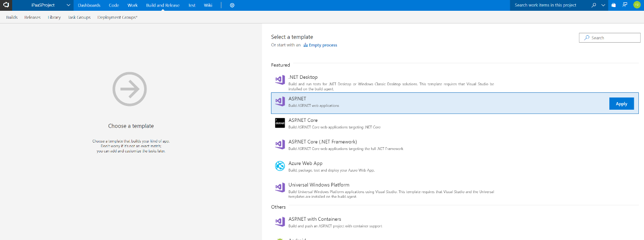Image resolution: width=644 pixels, height=240 pixels.
Task: Click the Others section label
Action: (x=278, y=207)
